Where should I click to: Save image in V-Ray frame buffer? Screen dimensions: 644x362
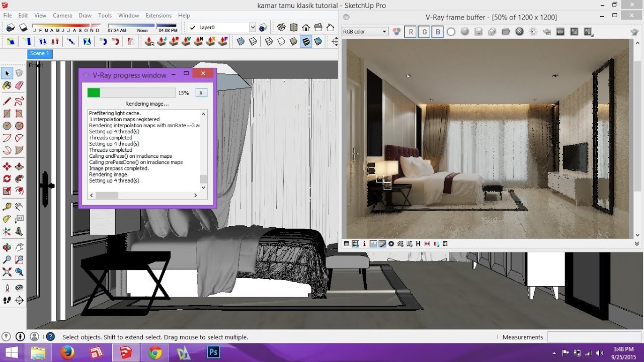478,32
